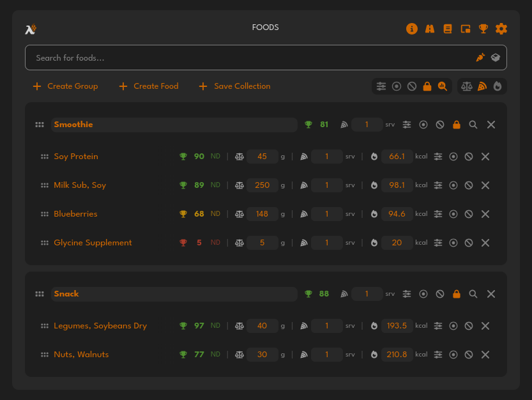Image resolution: width=532 pixels, height=400 pixels.
Task: Click the Smoothie group drag handle
Action: pos(40,125)
